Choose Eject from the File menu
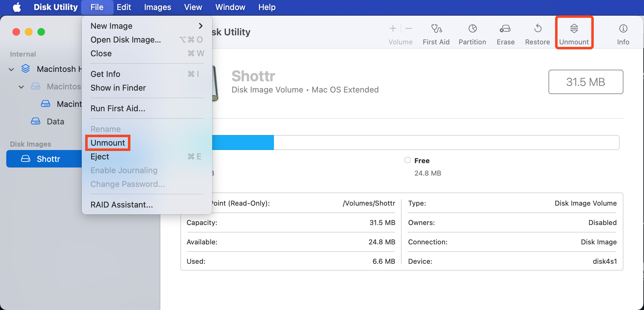Image resolution: width=644 pixels, height=310 pixels. click(147, 157)
